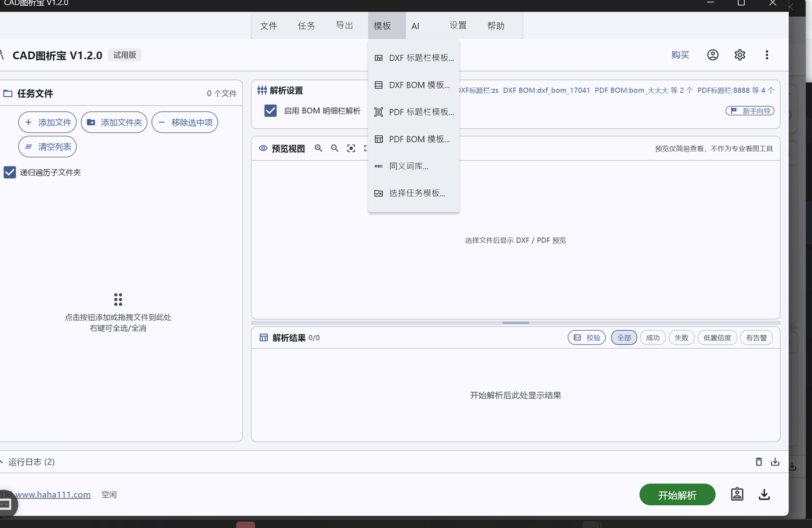This screenshot has height=528, width=812.
Task: Click the download icon at bottom right
Action: click(x=764, y=494)
